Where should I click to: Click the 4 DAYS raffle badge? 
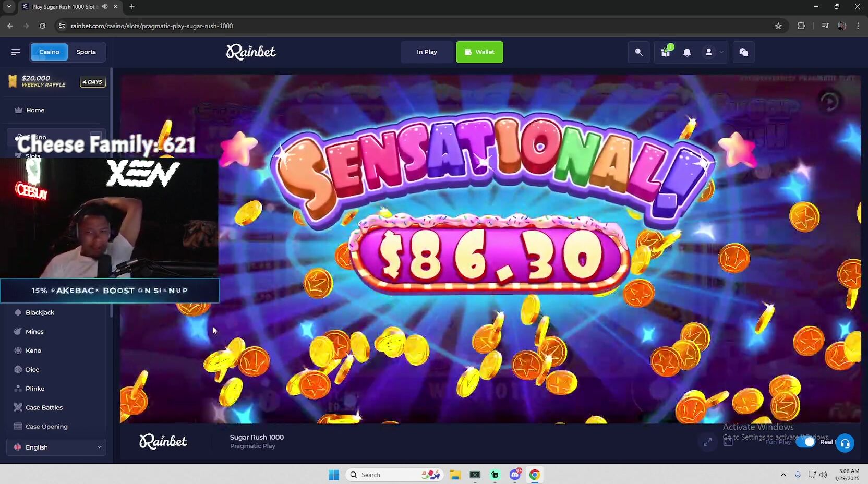click(93, 82)
